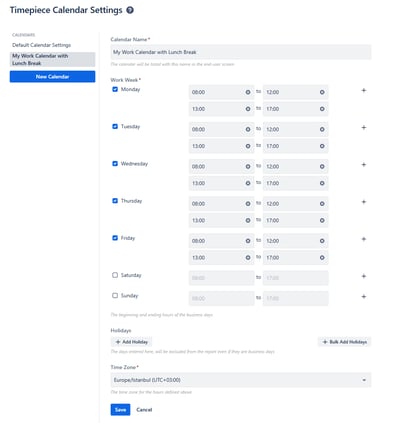This screenshot has width=400, height=423.
Task: Select Default Calendar Settings in sidebar
Action: tap(41, 45)
